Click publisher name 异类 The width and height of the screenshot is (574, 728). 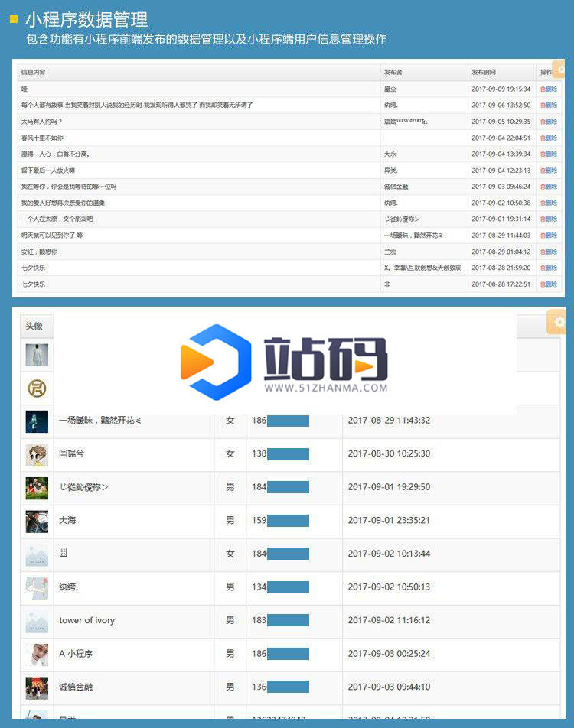390,171
